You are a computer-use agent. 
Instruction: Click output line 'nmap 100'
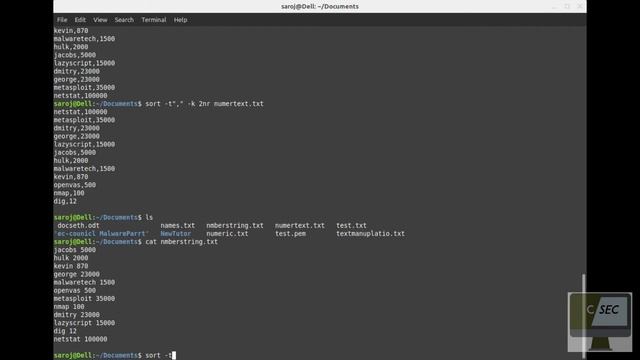click(x=69, y=307)
